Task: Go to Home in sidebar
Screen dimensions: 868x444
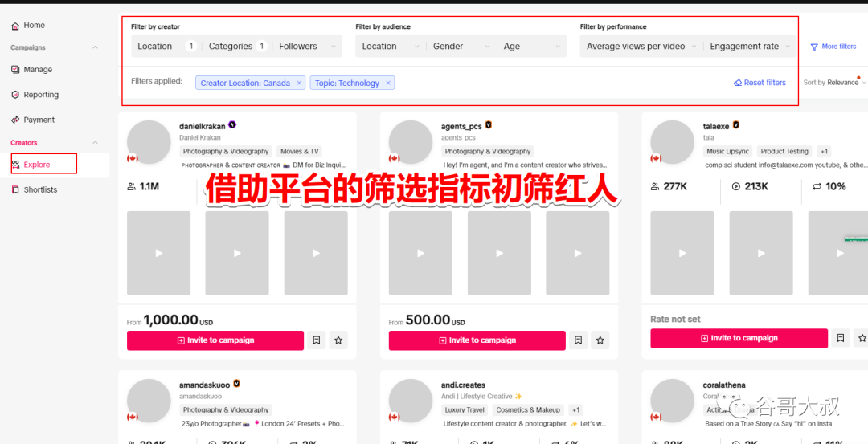Action: coord(34,26)
